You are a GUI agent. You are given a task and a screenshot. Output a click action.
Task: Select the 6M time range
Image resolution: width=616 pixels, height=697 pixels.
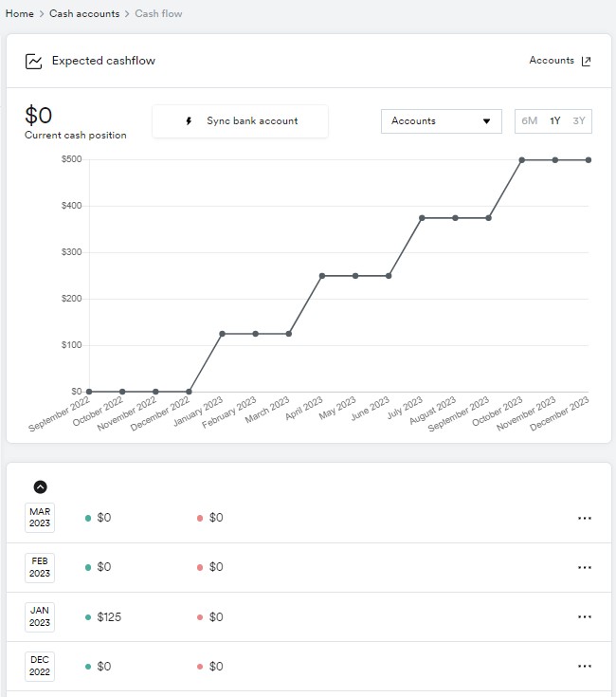coord(530,121)
